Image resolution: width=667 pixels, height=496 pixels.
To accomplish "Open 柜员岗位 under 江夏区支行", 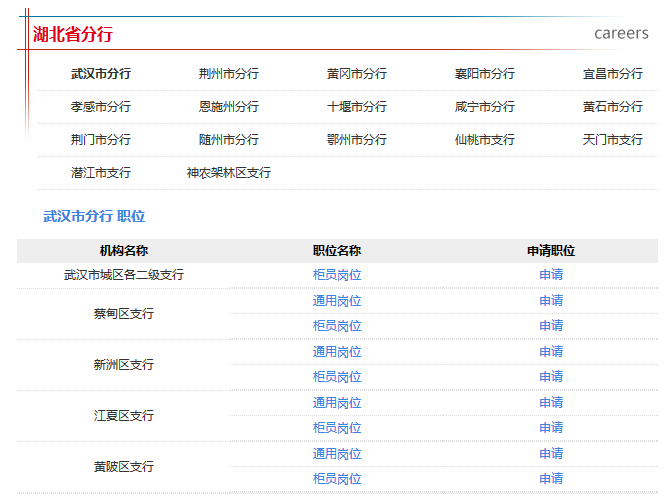I will point(337,428).
